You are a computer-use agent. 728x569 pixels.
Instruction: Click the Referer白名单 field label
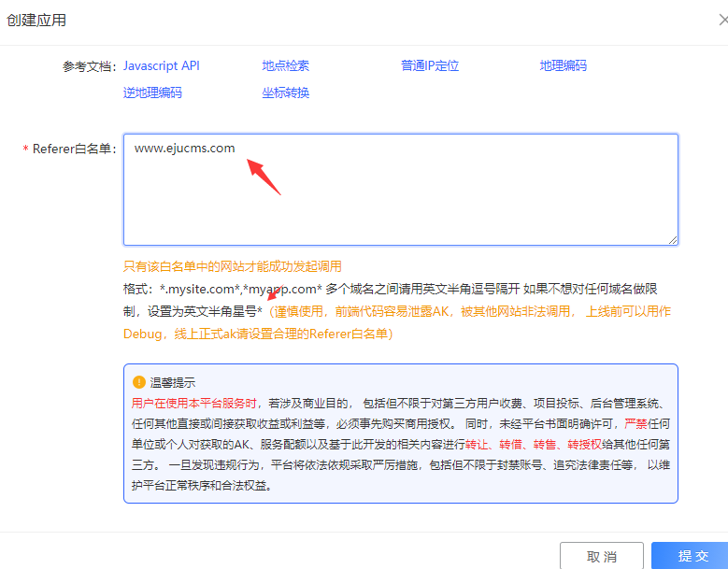[73, 149]
